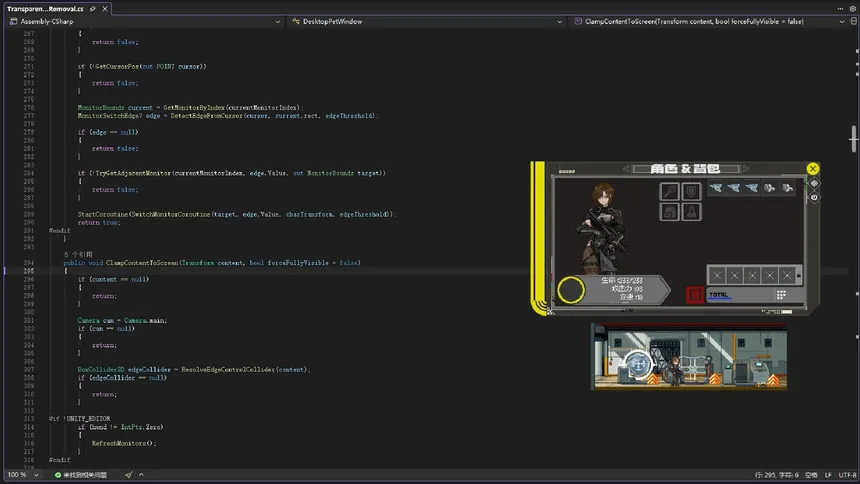This screenshot has height=484, width=860.
Task: Click the split editor icon at top right
Action: pyautogui.click(x=853, y=21)
